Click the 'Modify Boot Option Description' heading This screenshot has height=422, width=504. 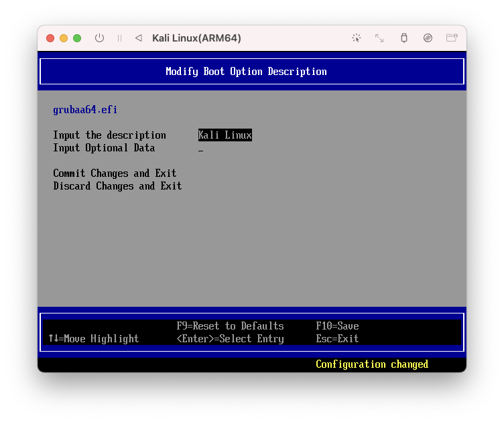(x=246, y=71)
